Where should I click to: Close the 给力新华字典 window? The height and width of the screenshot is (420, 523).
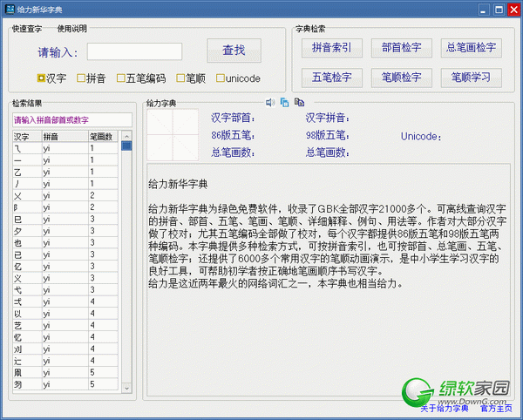click(x=513, y=10)
